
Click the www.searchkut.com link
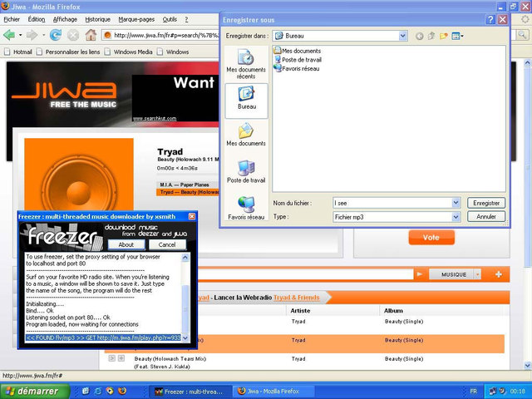(155, 118)
